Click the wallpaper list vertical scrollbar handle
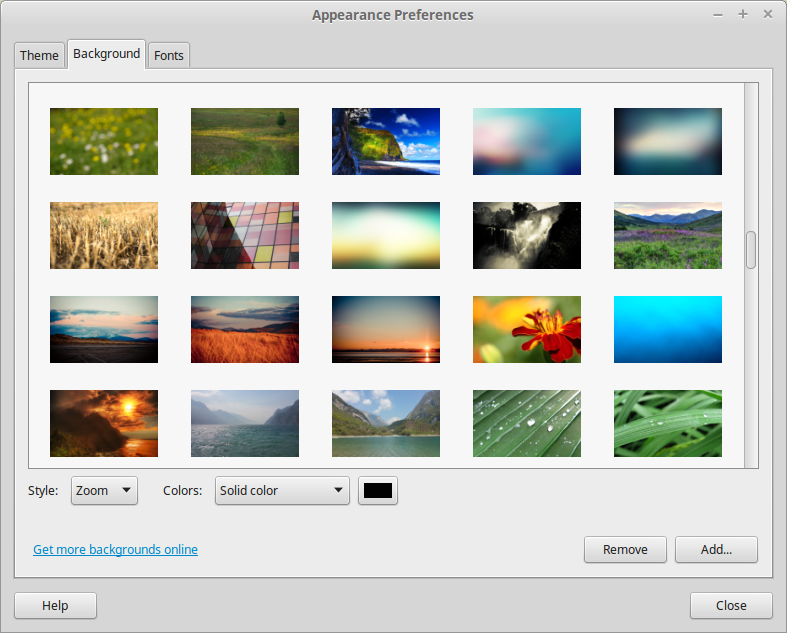Viewport: 787px width, 633px height. pyautogui.click(x=751, y=250)
